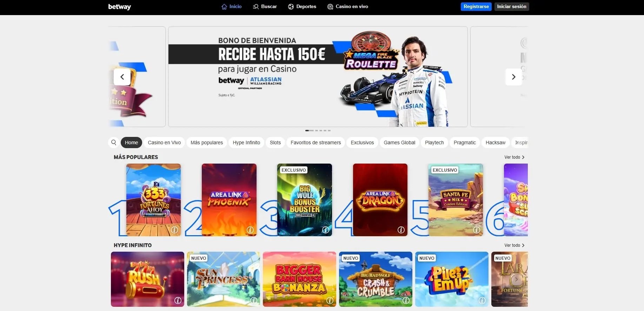Open info icon on Area Link Phoenix
Screen dimensions: 644x311
250,230
